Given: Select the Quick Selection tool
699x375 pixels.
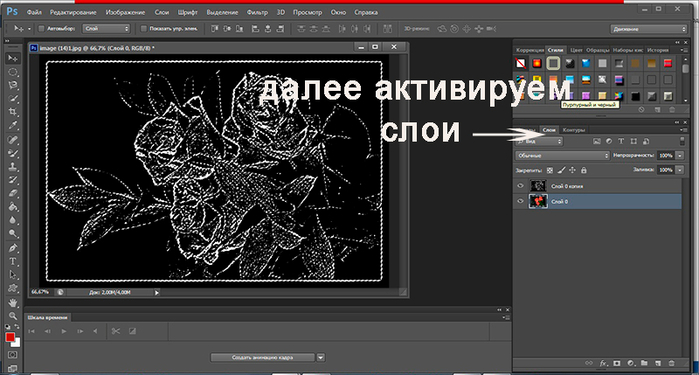Looking at the screenshot, I should [12, 99].
